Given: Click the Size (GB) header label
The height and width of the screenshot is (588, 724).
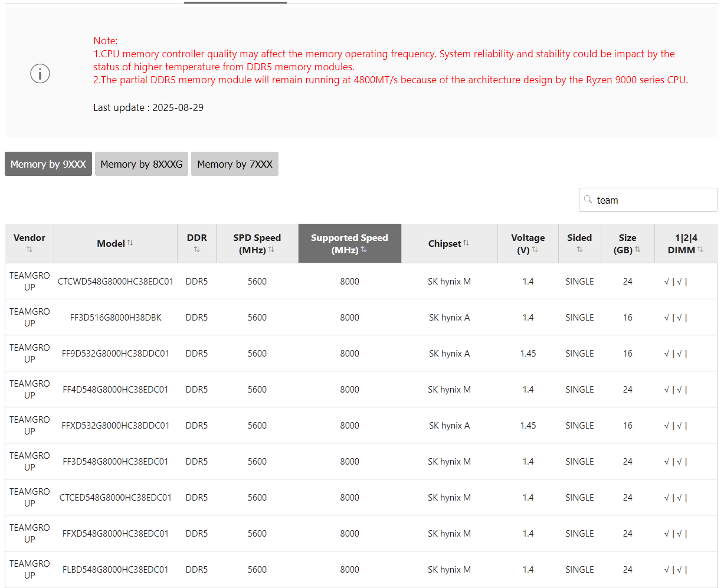Looking at the screenshot, I should coord(627,243).
